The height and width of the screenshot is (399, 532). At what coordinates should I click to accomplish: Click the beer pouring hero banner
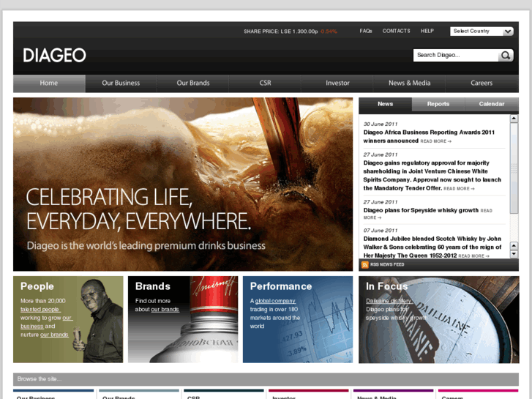(183, 184)
